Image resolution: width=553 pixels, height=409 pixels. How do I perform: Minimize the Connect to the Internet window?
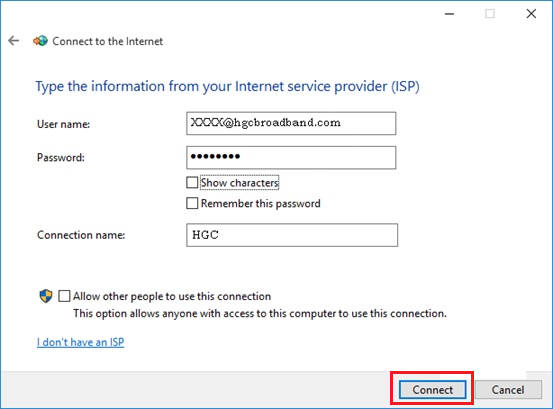449,14
